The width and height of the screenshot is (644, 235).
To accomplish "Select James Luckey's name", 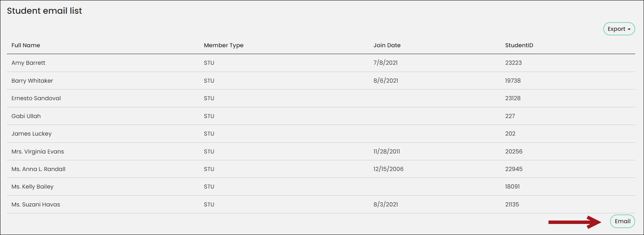I will point(31,134).
